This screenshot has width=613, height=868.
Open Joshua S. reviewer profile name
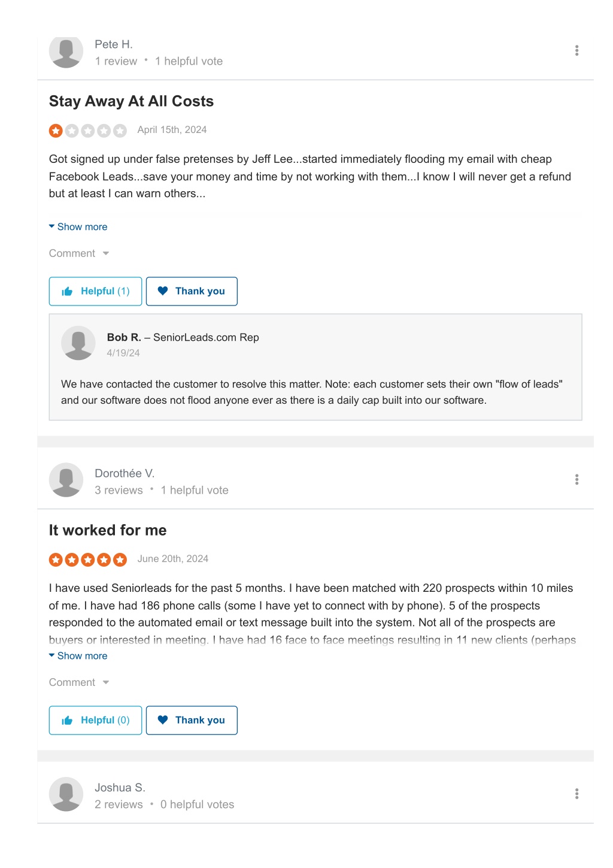coord(120,788)
